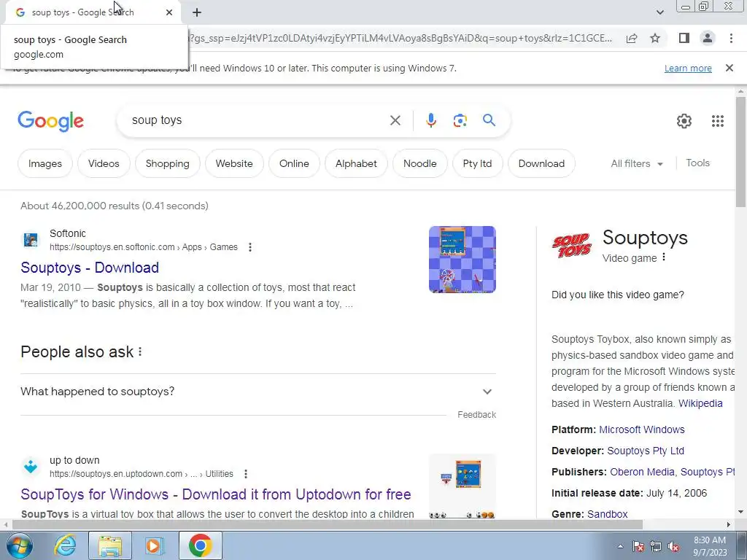Open more options for Souptoys video game panel
The height and width of the screenshot is (560, 747).
pos(664,257)
